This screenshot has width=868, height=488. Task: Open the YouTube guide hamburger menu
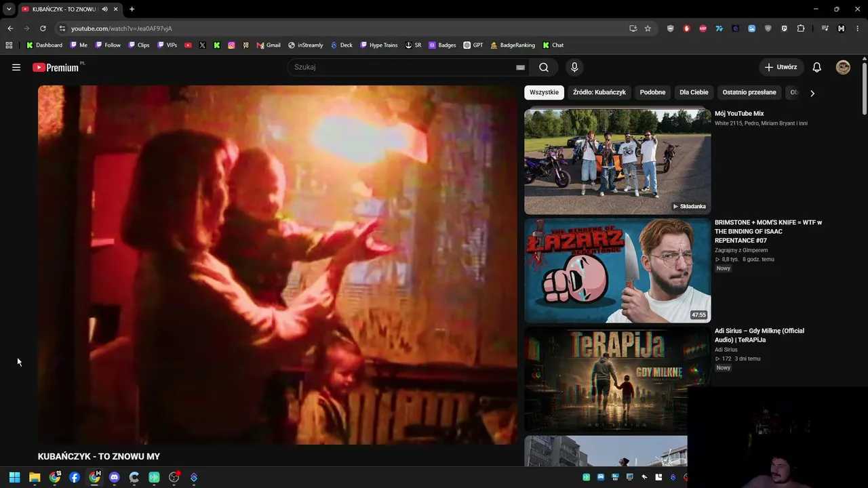(x=16, y=67)
